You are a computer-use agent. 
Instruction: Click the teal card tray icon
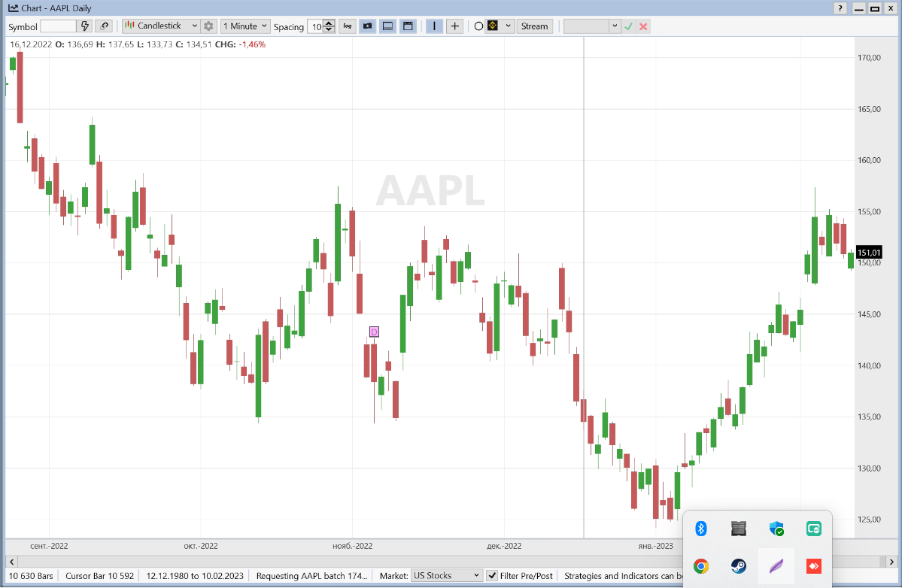point(813,529)
